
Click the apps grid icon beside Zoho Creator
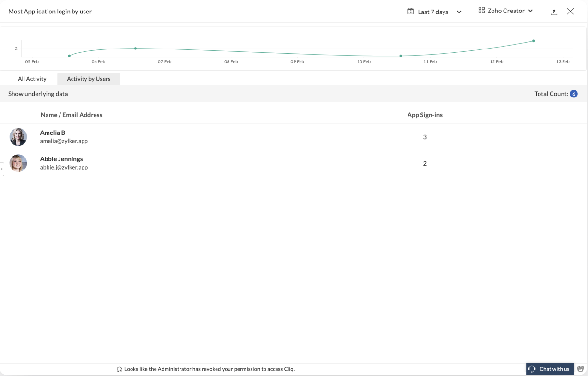click(x=481, y=10)
